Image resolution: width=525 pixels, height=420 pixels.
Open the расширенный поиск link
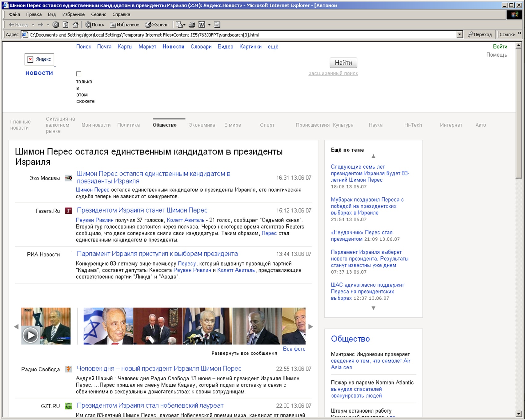point(333,73)
